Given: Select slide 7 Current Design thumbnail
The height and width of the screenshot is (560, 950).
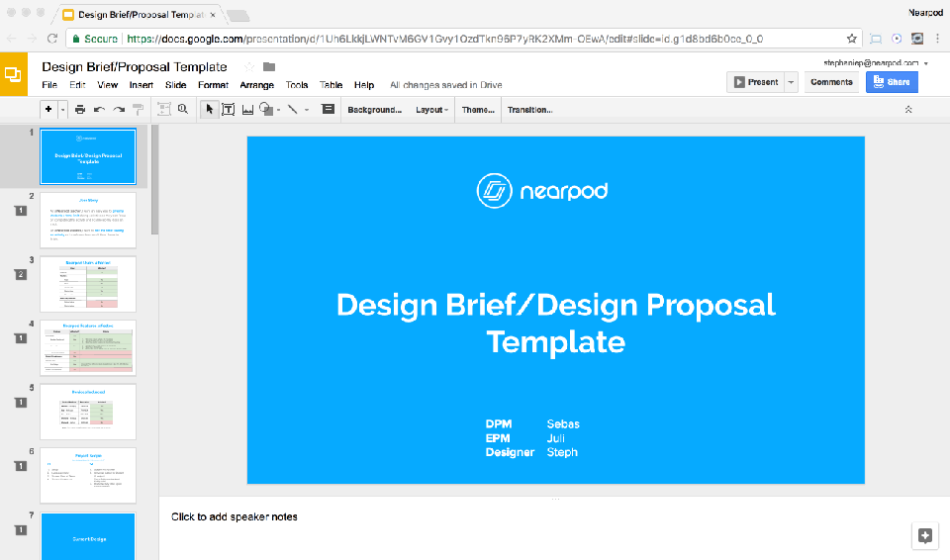Looking at the screenshot, I should tap(88, 536).
